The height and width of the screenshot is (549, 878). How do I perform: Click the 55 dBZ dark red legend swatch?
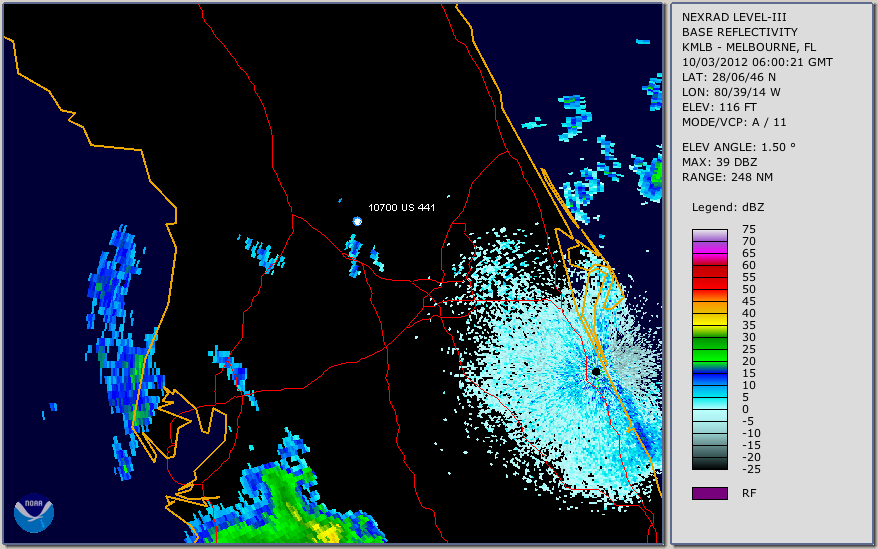pyautogui.click(x=710, y=283)
